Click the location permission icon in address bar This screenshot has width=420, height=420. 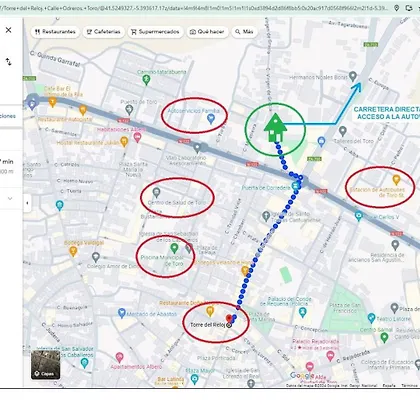click(397, 8)
